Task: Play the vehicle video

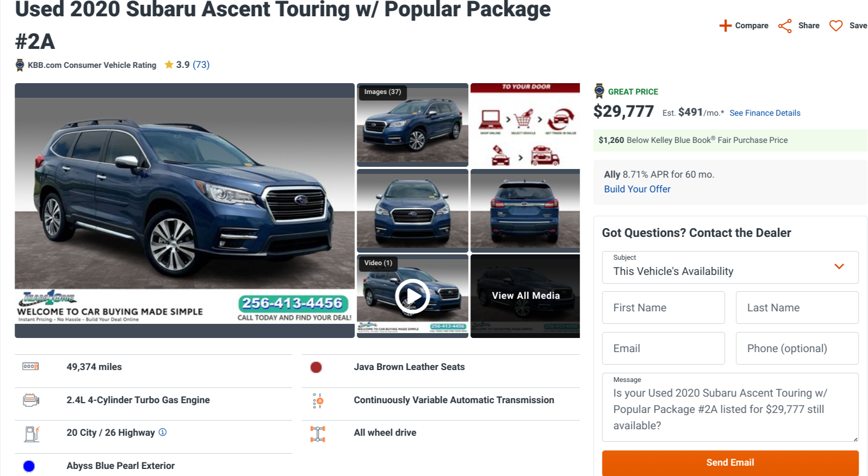Action: [412, 296]
